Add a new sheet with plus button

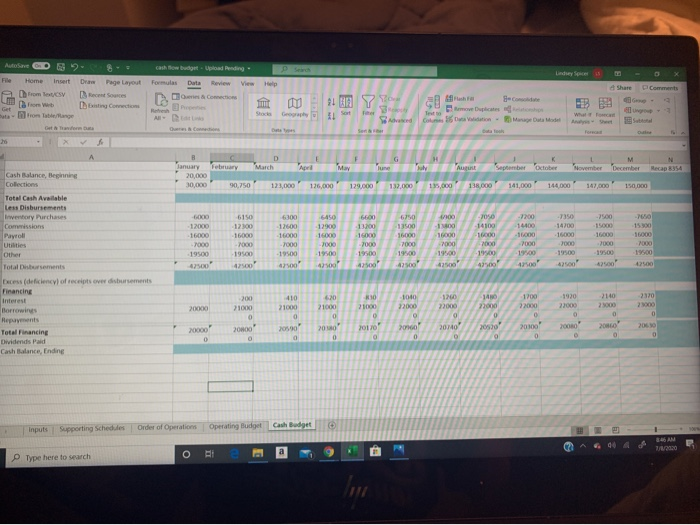pos(332,425)
